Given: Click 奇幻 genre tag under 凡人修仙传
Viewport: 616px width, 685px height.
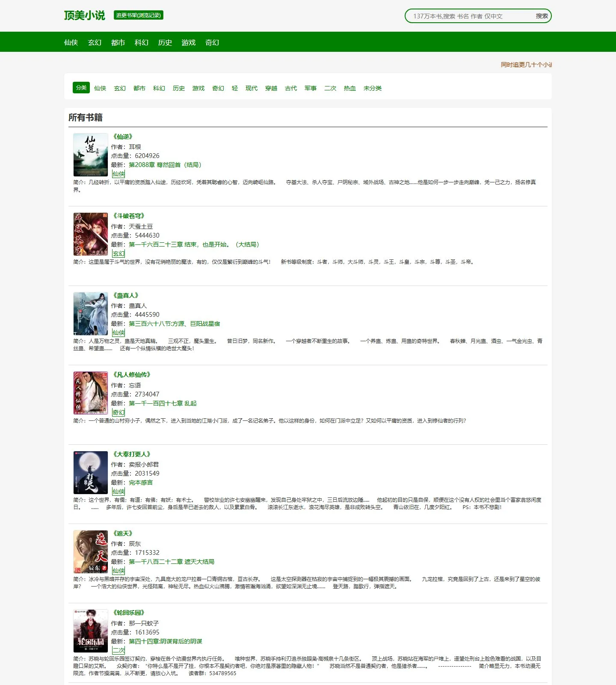Looking at the screenshot, I should point(118,412).
